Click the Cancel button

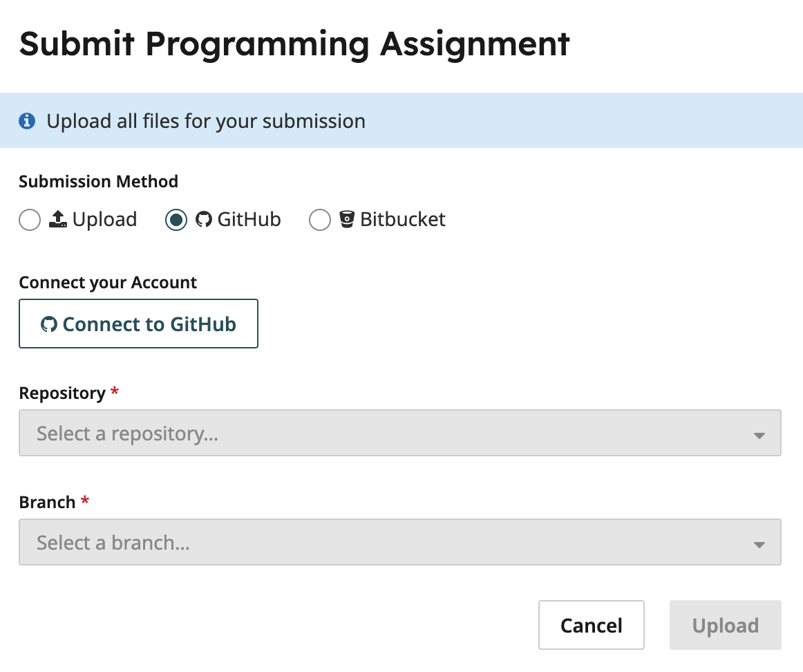pos(592,625)
